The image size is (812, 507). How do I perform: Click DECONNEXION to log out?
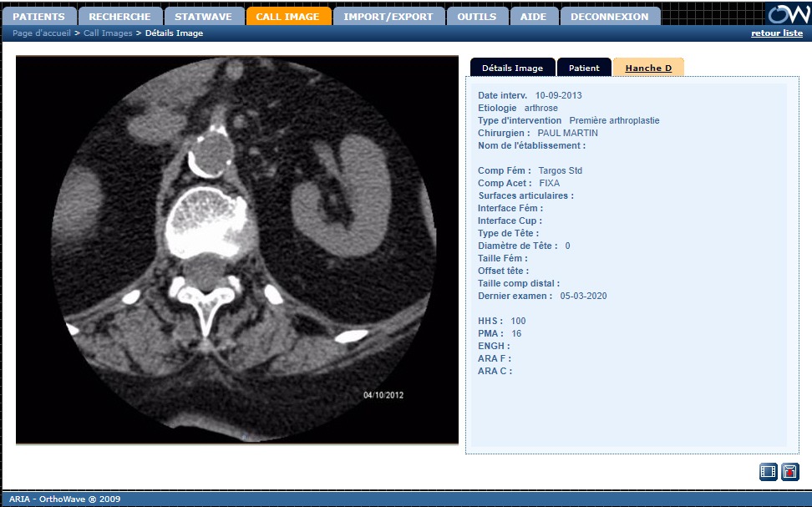[x=610, y=17]
